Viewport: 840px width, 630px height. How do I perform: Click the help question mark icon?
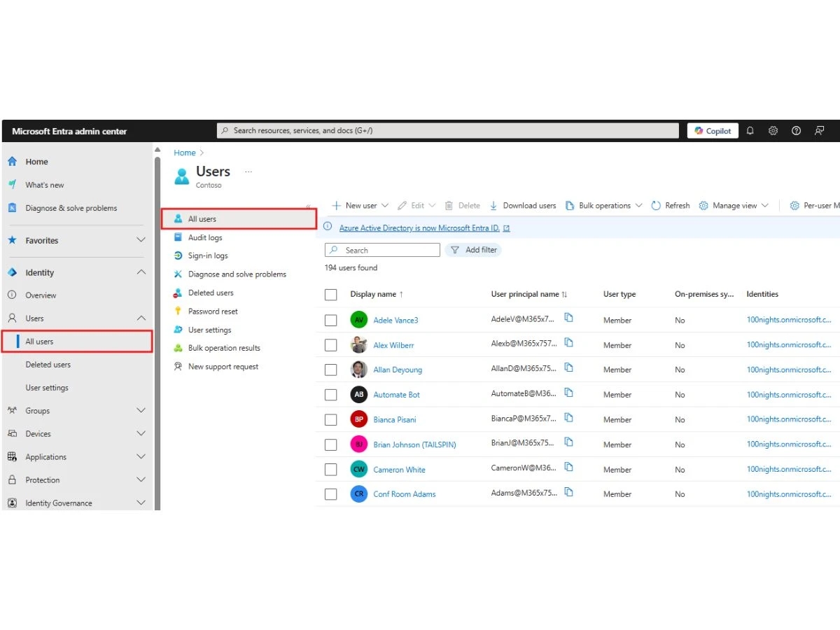point(796,131)
